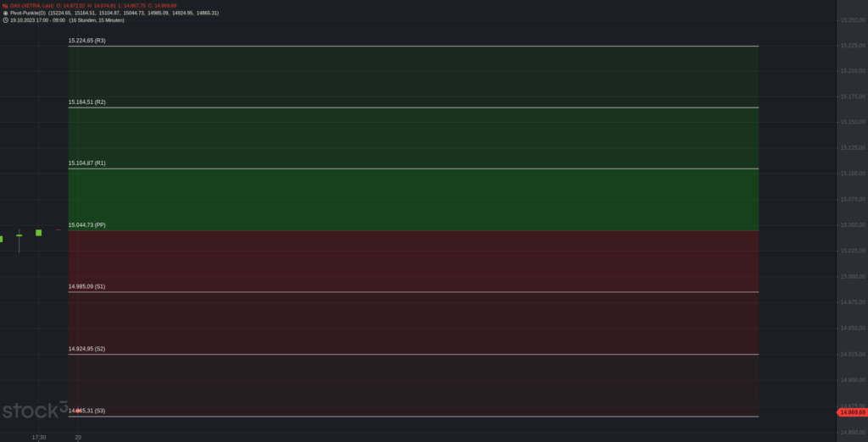
Task: Open the Pivot-Punkte(D) indicator label
Action: tap(28, 13)
